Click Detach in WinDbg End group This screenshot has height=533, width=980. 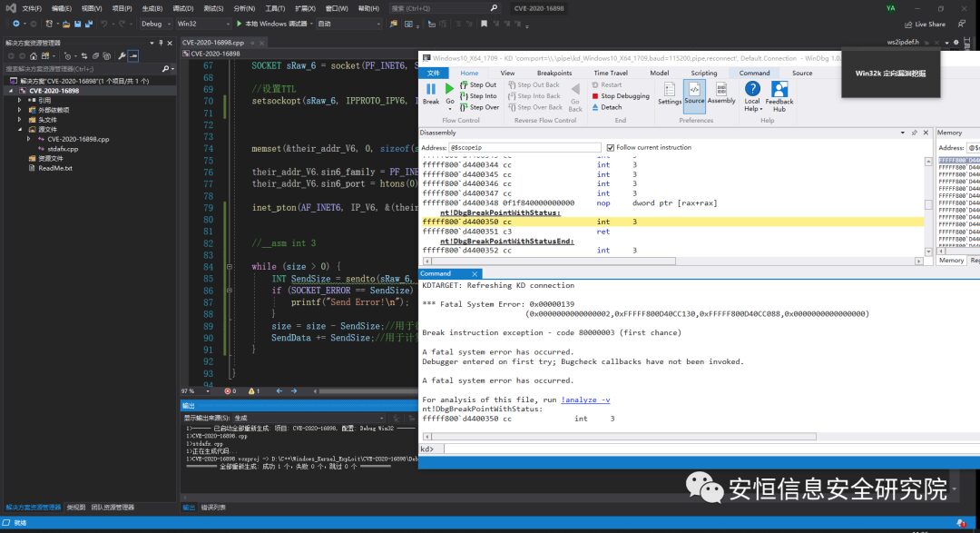[x=606, y=108]
